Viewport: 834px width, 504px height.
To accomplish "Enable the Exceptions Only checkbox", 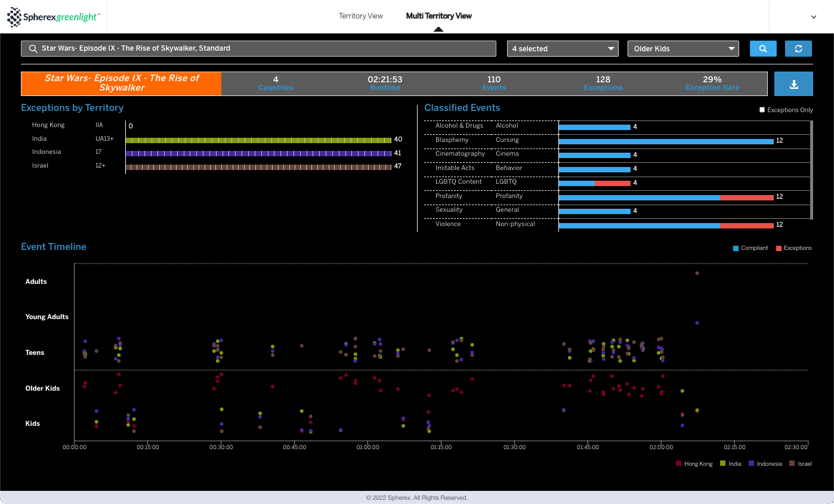I will coord(762,110).
